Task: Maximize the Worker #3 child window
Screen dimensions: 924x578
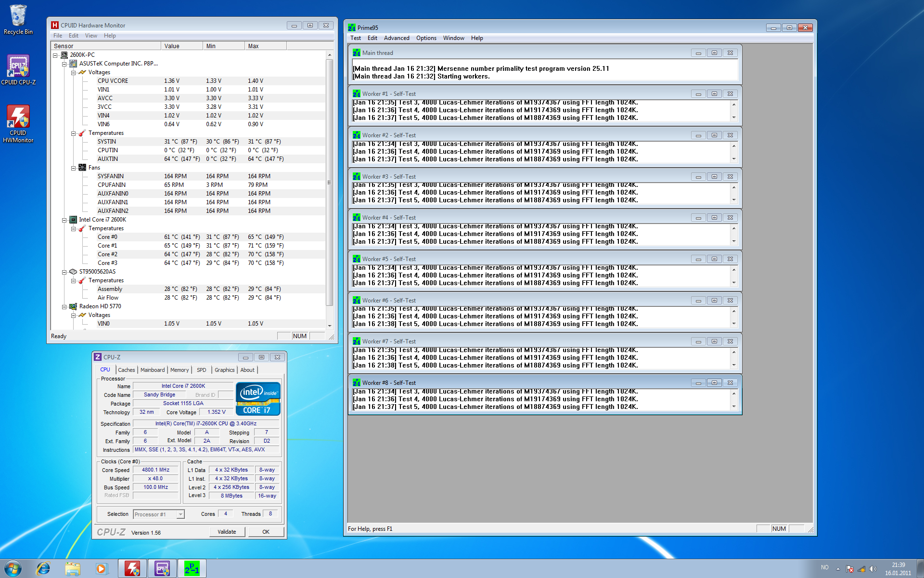Action: click(714, 176)
